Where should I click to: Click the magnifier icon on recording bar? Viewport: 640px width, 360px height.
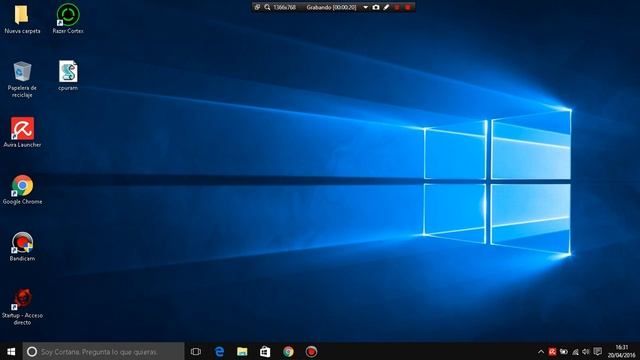click(267, 7)
